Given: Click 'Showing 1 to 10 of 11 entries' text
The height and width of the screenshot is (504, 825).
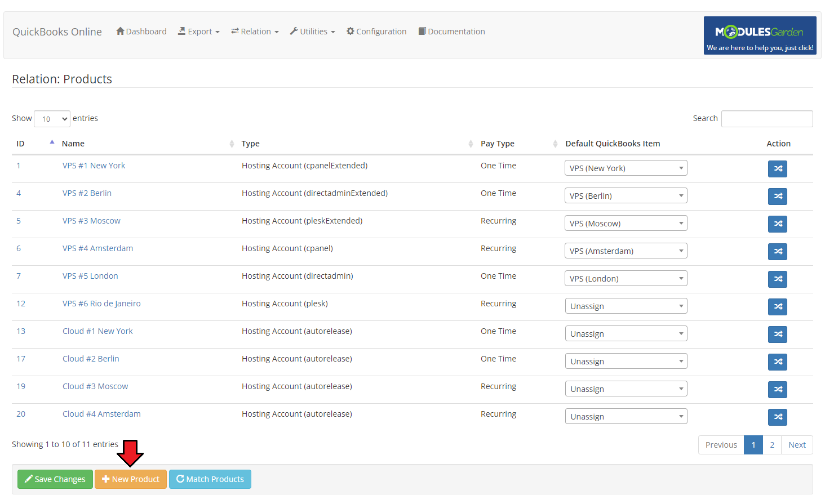Looking at the screenshot, I should coord(65,444).
